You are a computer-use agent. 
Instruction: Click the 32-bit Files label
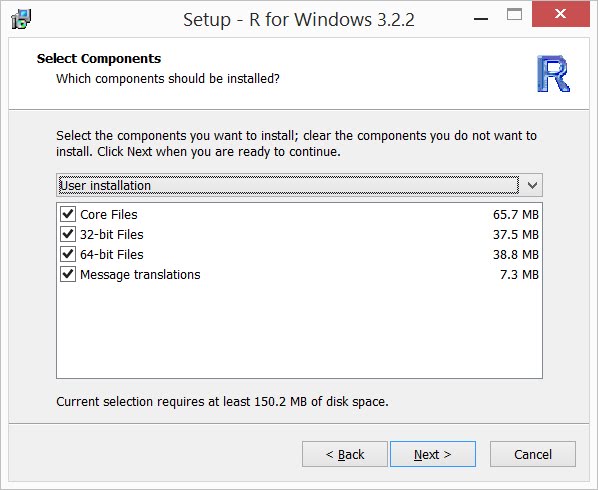coord(112,235)
